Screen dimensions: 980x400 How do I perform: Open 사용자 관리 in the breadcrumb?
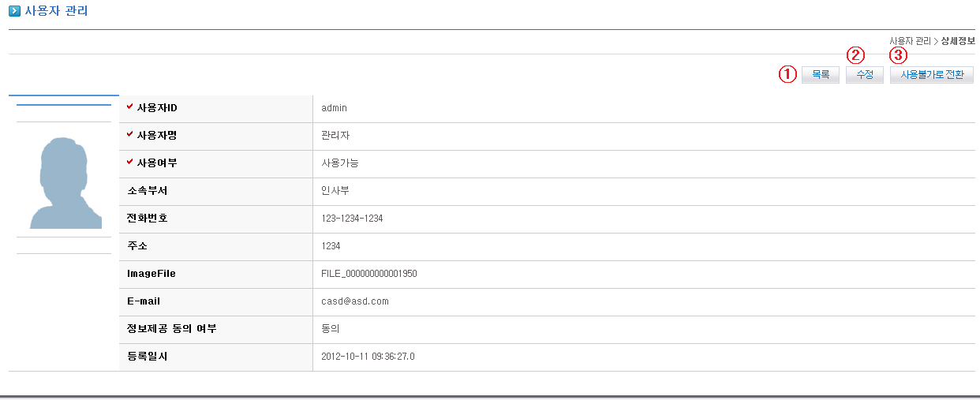pos(910,41)
